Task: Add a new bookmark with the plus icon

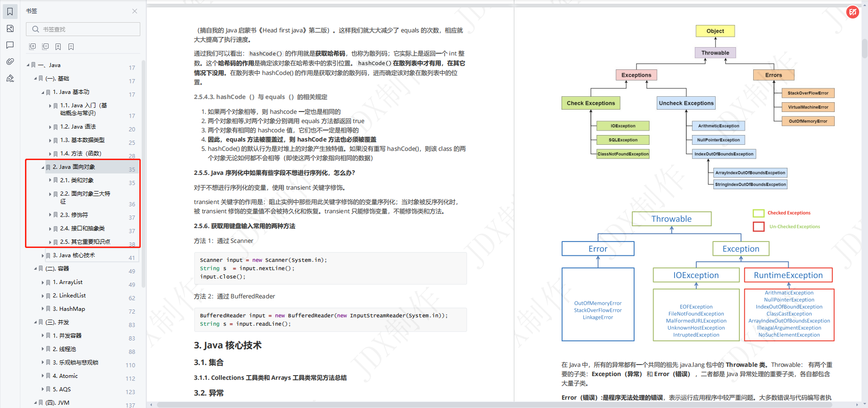Action: tap(58, 47)
